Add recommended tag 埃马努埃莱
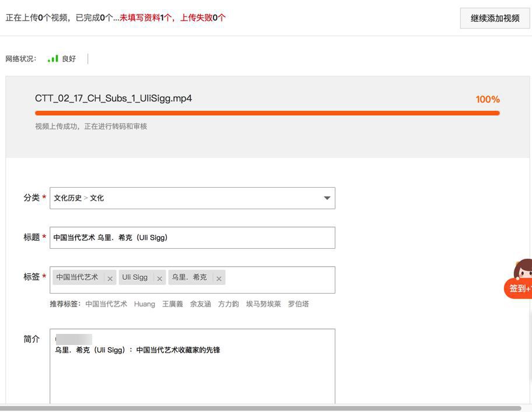532x412 pixels. click(263, 304)
